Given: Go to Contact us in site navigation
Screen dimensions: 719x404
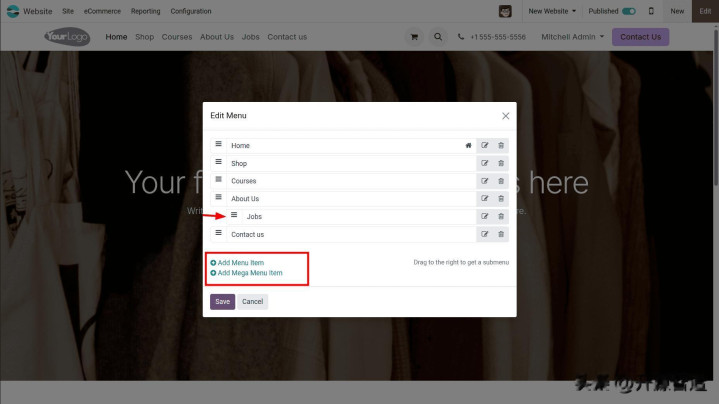Looking at the screenshot, I should coord(287,37).
